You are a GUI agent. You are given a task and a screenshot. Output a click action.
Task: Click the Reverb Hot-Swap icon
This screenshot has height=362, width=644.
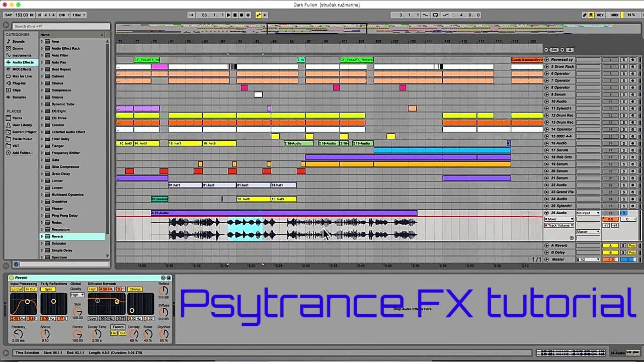pyautogui.click(x=163, y=278)
